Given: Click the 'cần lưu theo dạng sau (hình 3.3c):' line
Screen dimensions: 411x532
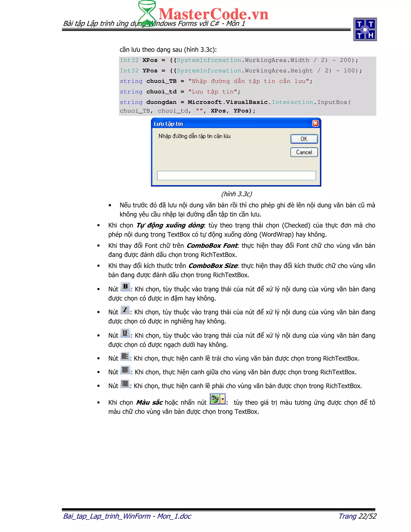Looking at the screenshot, I should point(168,50).
